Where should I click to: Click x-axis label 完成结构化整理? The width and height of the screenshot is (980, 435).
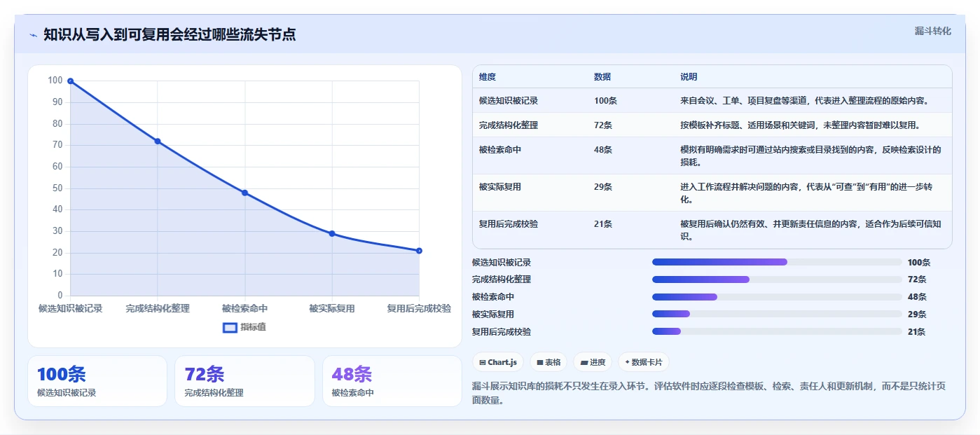click(x=158, y=308)
